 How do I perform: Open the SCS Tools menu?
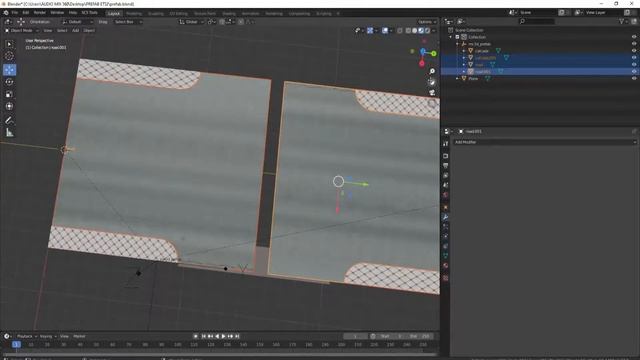[89, 13]
